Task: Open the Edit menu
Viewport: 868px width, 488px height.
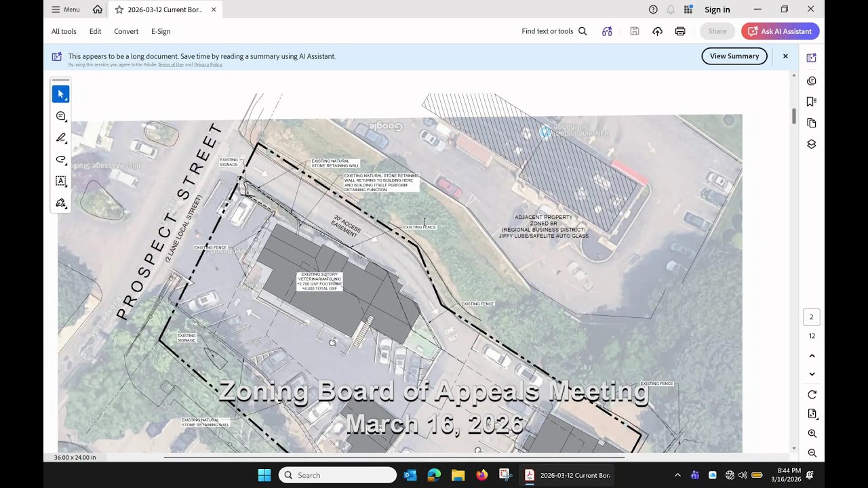Action: pos(95,31)
